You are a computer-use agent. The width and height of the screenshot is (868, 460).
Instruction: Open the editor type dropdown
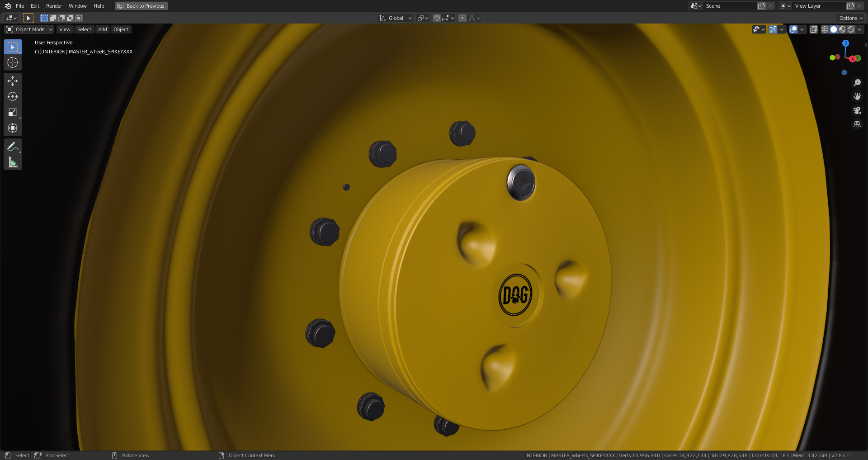(11, 18)
